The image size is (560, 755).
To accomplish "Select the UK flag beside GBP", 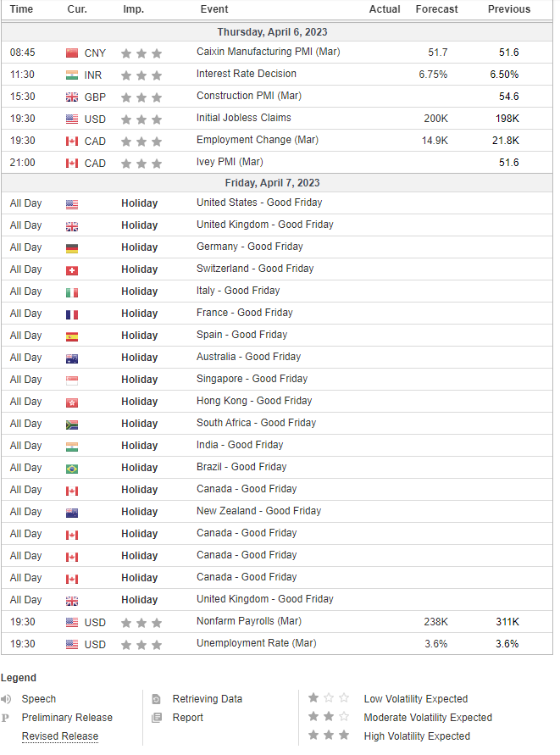I will coord(72,97).
